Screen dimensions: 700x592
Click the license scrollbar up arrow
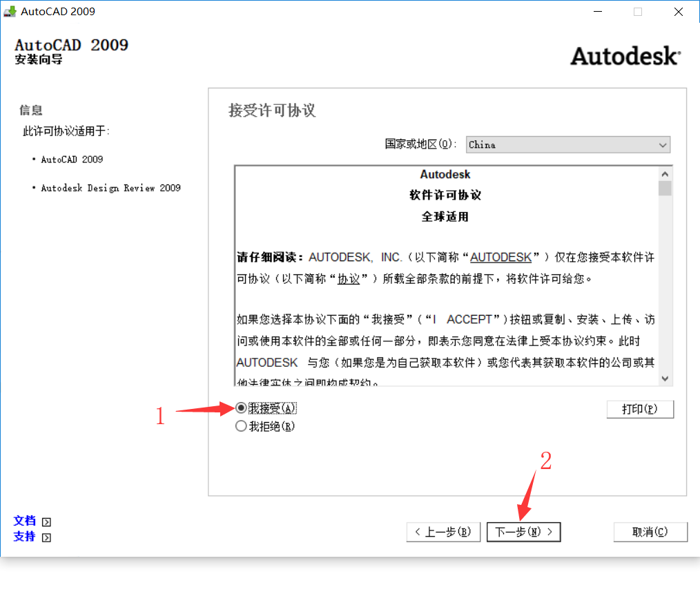[665, 174]
